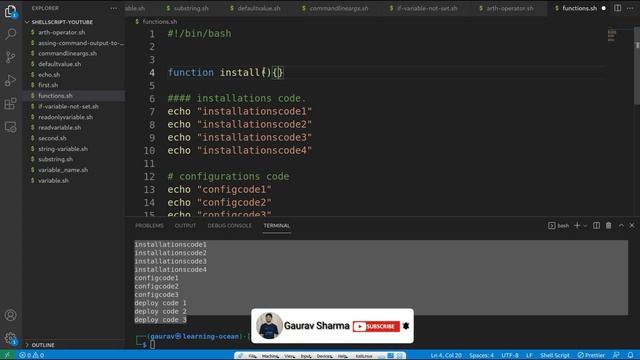
Task: Open the Run and Debug view
Action: coord(11,80)
